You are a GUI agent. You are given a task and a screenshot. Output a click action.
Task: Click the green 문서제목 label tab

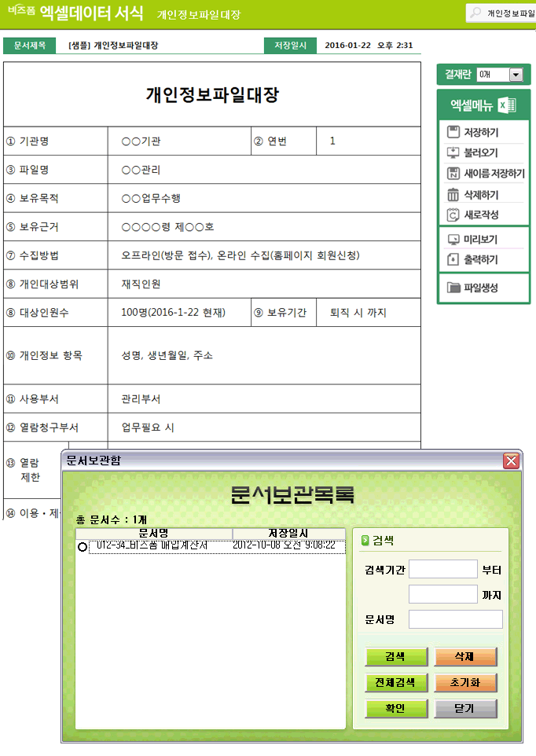point(29,46)
